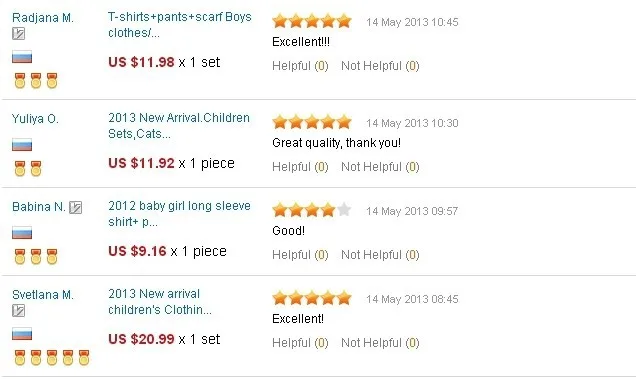Click Babina N.'s Russian flag icon

click(x=22, y=233)
